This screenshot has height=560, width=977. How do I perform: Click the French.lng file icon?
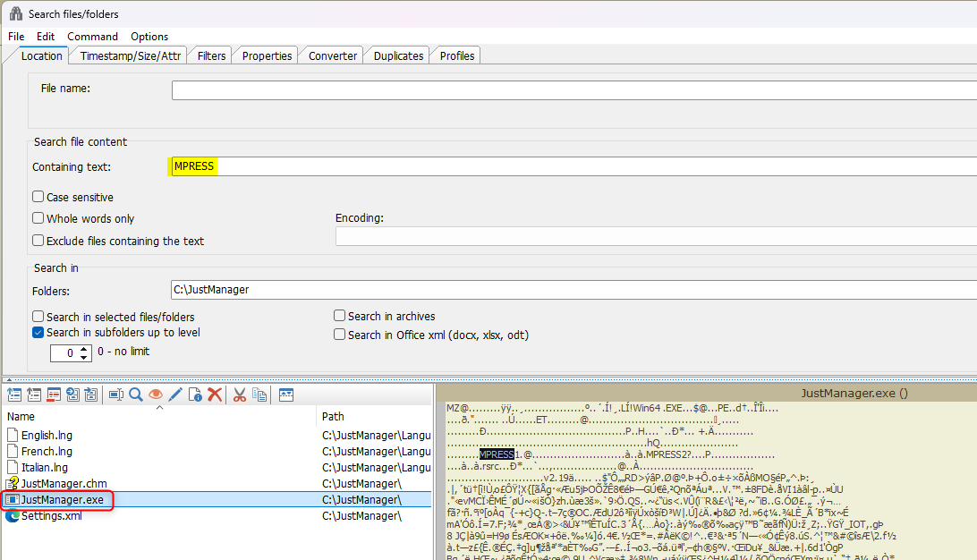click(13, 451)
